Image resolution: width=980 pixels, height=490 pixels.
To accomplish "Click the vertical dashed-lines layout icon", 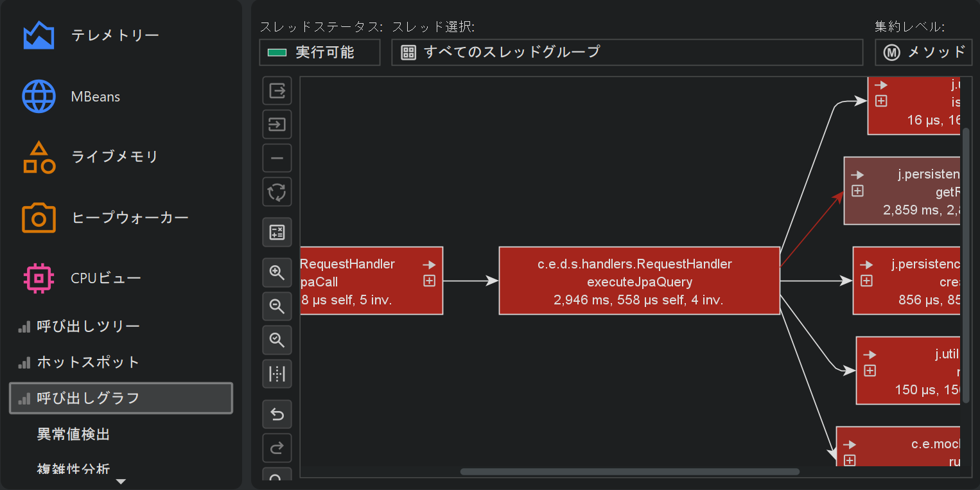I will pyautogui.click(x=277, y=373).
